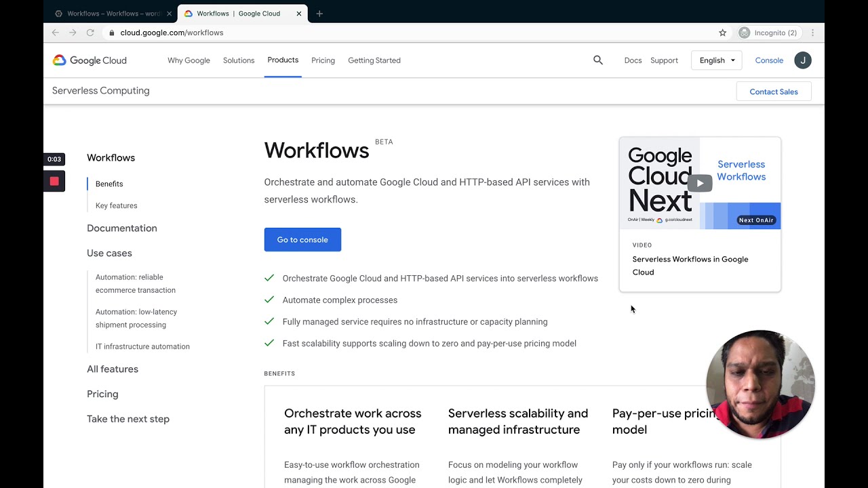Bookmark this page with the star icon

(723, 33)
